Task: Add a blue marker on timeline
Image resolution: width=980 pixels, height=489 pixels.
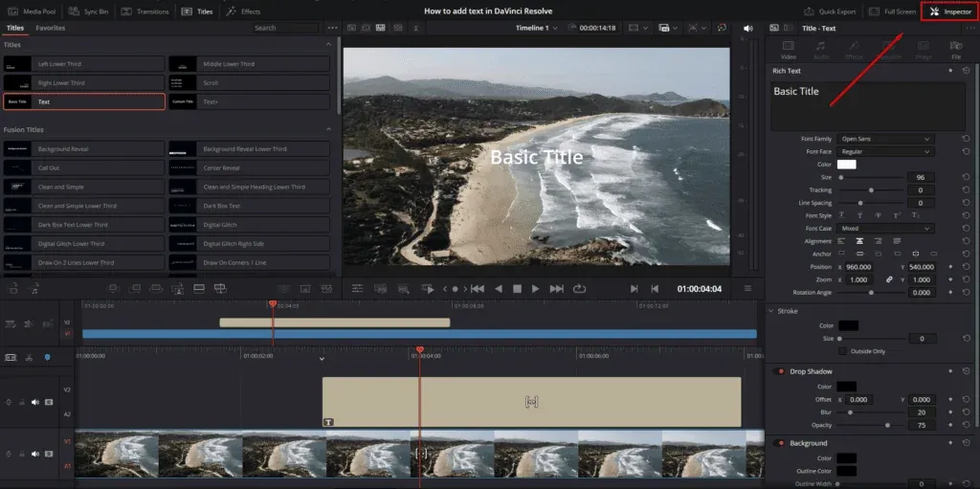Action: pyautogui.click(x=48, y=357)
